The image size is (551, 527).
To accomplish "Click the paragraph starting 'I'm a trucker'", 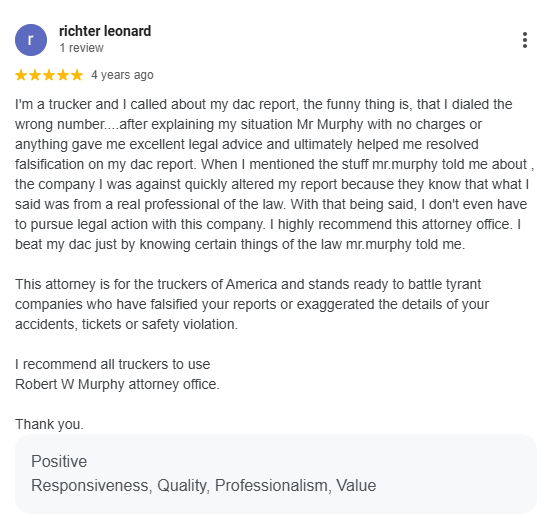I will point(274,174).
